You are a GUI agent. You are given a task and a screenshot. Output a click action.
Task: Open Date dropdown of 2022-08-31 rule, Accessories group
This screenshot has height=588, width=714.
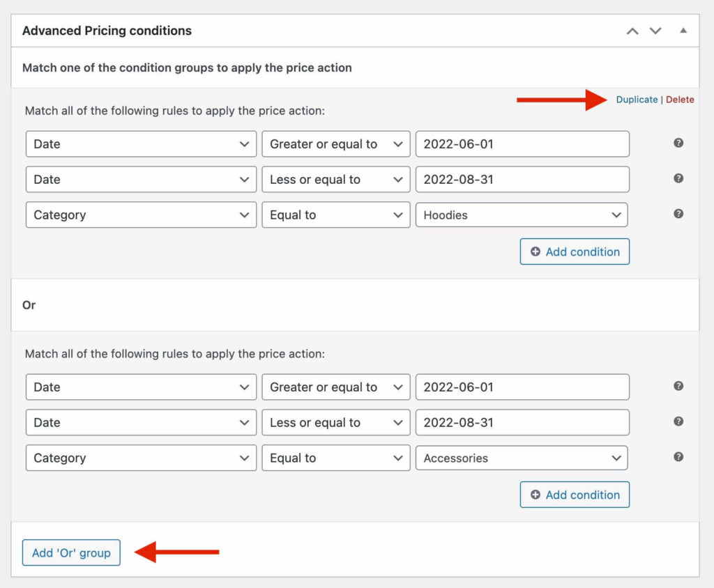click(x=141, y=422)
